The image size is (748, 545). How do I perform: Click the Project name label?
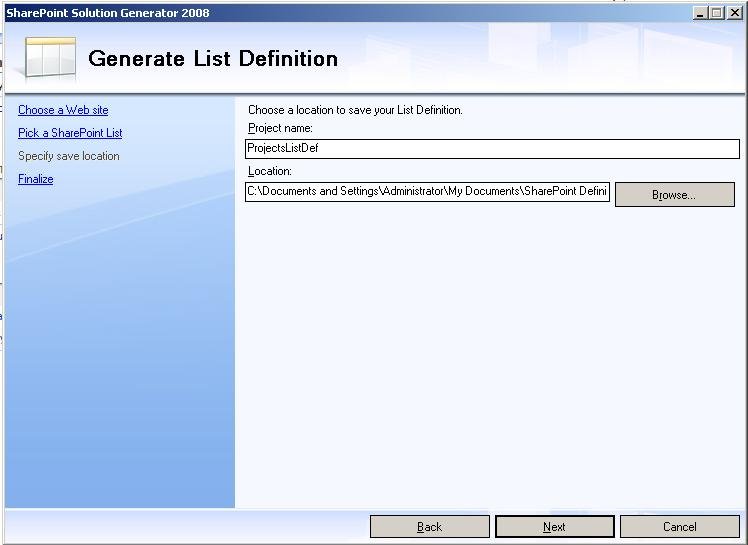pos(280,128)
